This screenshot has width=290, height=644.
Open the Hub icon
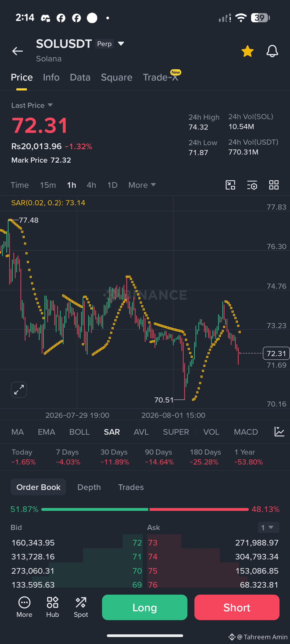tap(52, 608)
